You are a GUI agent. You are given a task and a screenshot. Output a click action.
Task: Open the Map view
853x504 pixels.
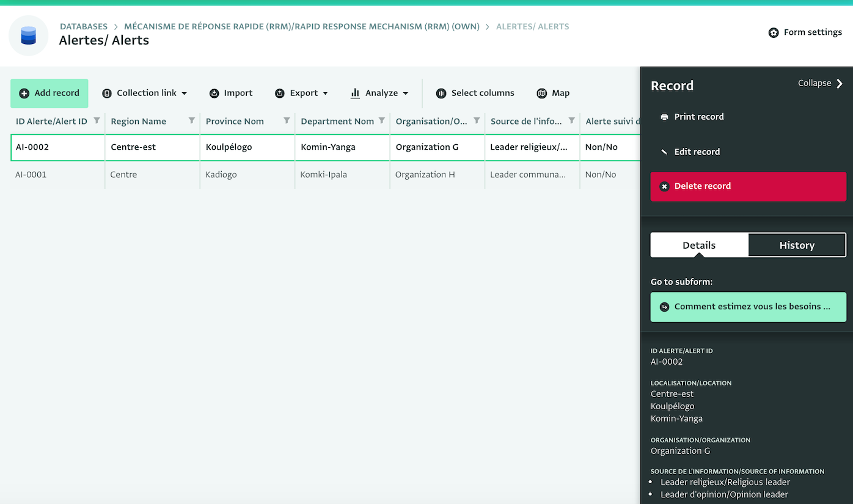pos(553,93)
